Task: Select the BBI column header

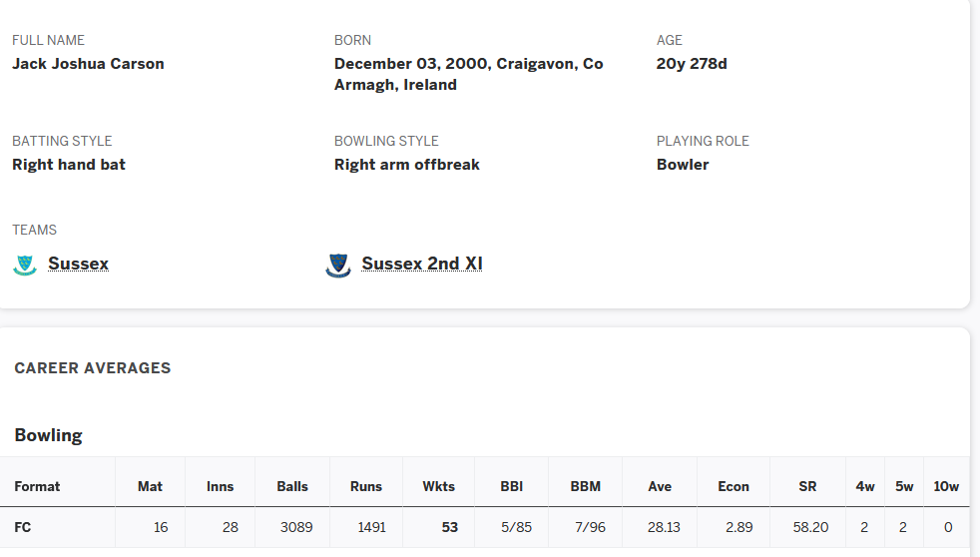Action: pos(511,486)
